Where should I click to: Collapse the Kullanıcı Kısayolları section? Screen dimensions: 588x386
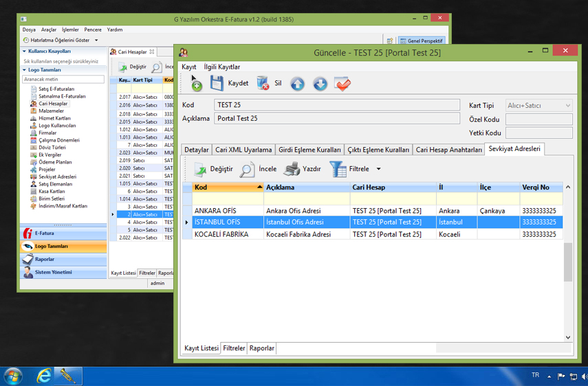[x=25, y=52]
